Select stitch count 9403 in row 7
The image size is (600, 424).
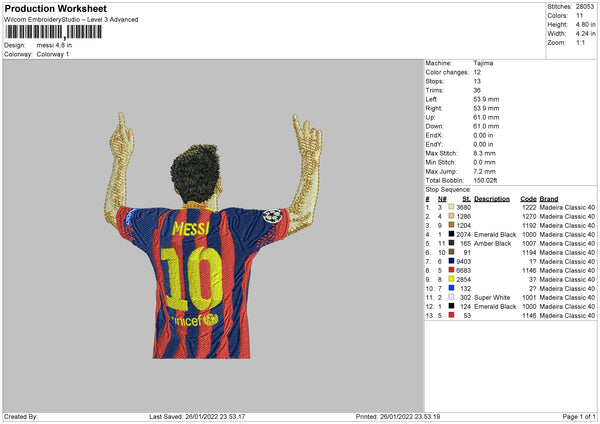pyautogui.click(x=463, y=261)
